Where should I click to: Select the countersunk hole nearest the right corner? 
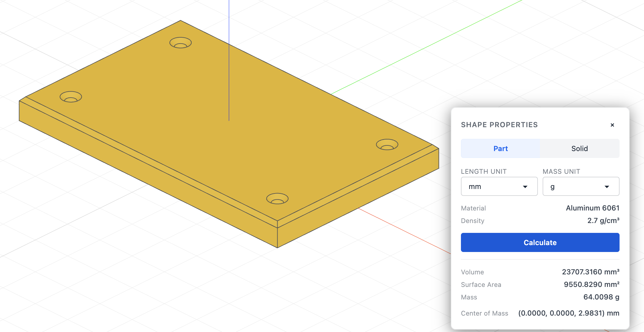[387, 145]
